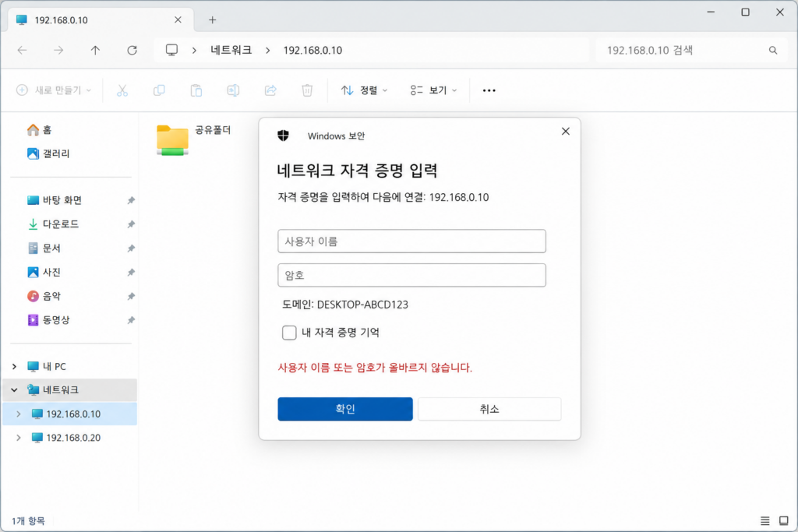The image size is (798, 532).
Task: Expand 내 PC tree node
Action: 14,366
